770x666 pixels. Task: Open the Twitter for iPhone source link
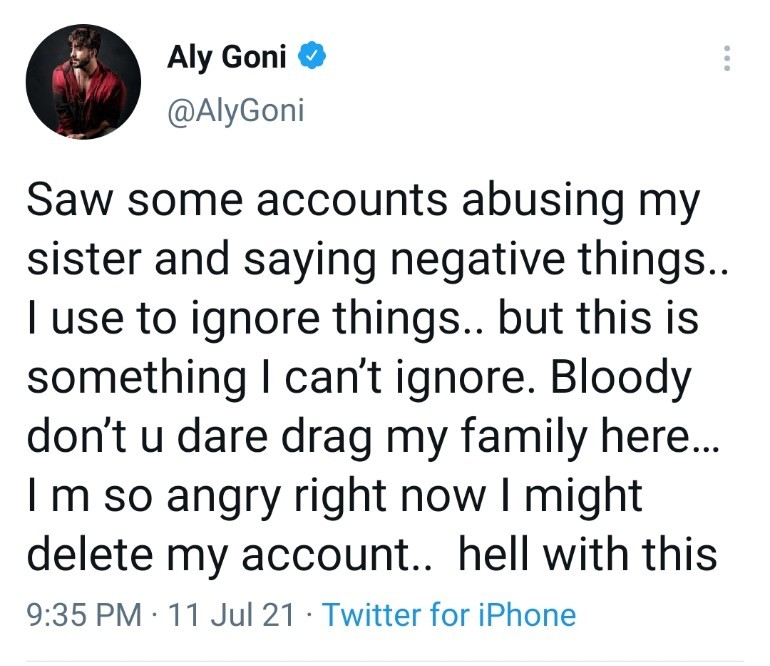[x=449, y=614]
